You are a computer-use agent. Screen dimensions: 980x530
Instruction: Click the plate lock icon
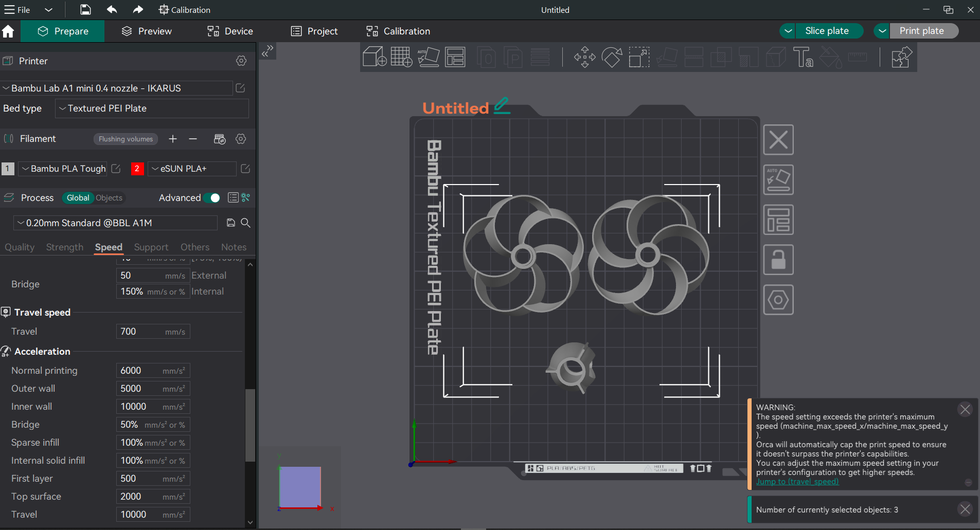(778, 260)
